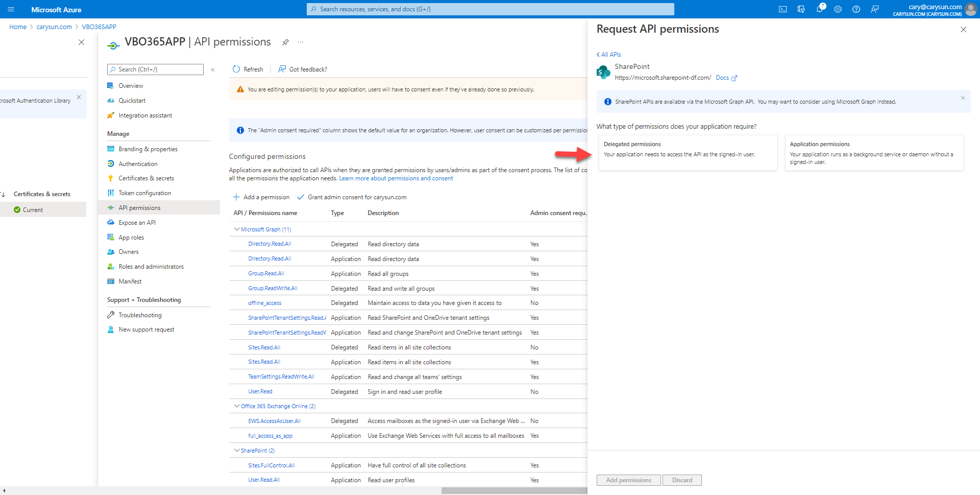Collapse the left navigation menu with double chevron
The image size is (980, 495).
213,69
